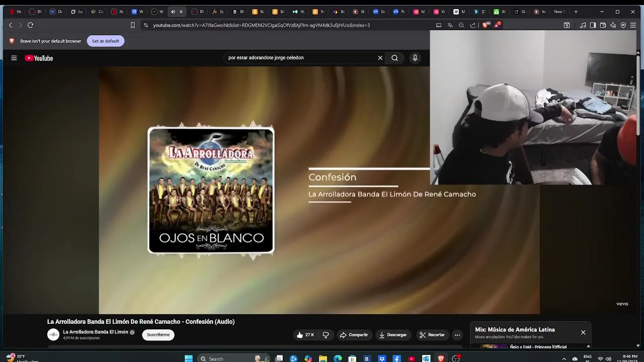Select the video title La Arrolladora Confesión (Audio)
The height and width of the screenshot is (362, 644).
coord(141,322)
